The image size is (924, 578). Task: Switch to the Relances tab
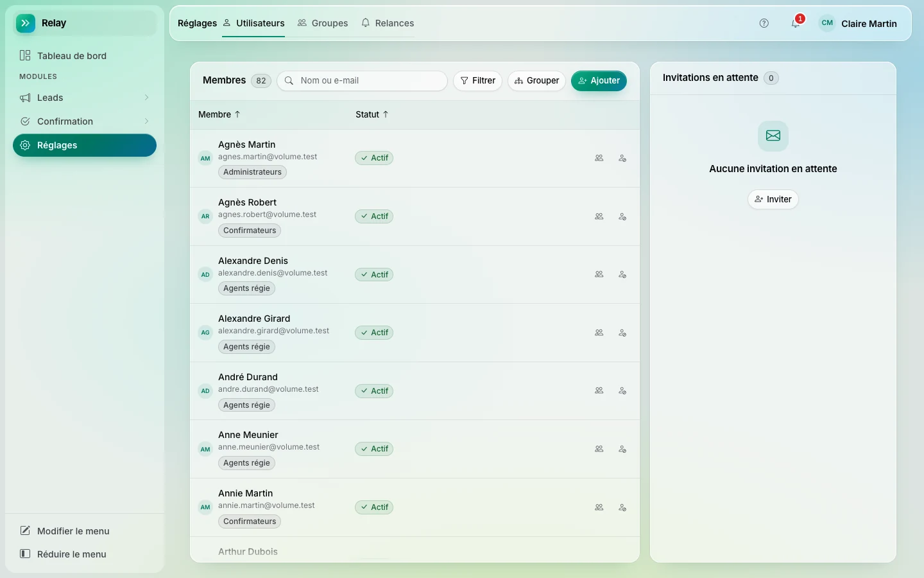(388, 23)
